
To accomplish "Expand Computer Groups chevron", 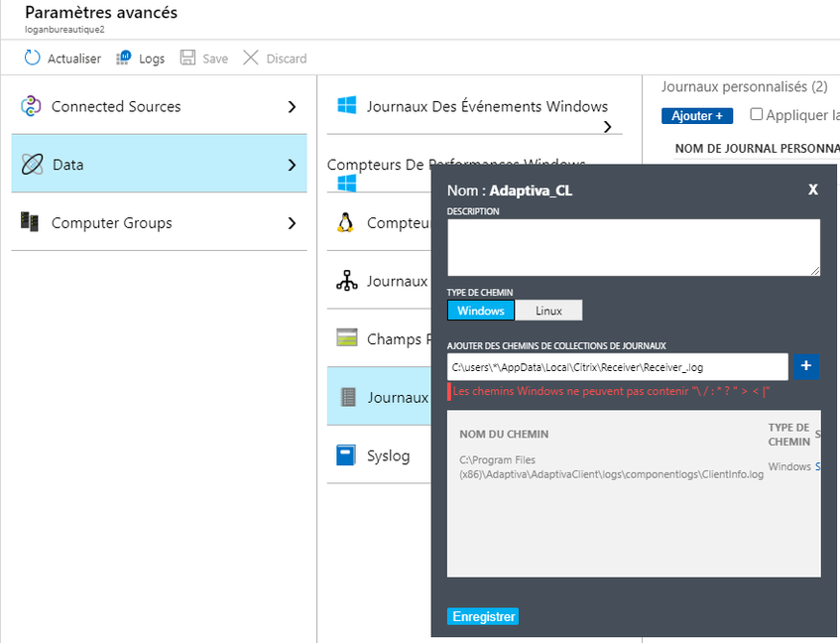I will (292, 223).
